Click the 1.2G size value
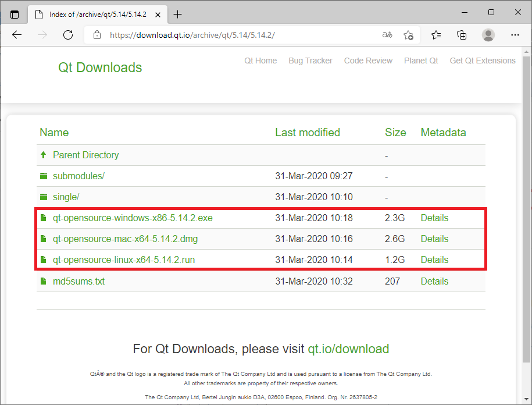532x405 pixels. (395, 260)
